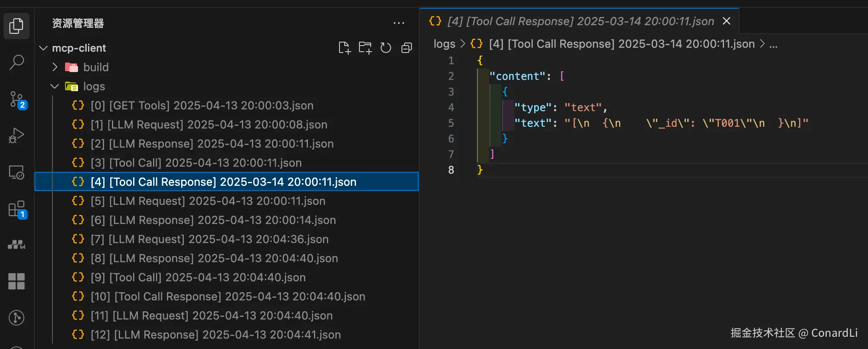Open Run and Debug view
This screenshot has width=868, height=349.
pos(16,136)
